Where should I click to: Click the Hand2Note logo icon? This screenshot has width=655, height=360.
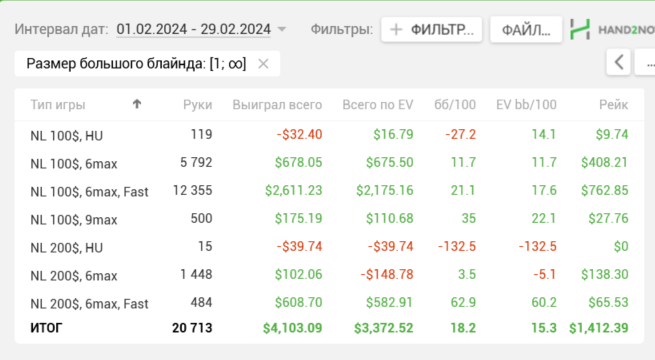[x=580, y=29]
